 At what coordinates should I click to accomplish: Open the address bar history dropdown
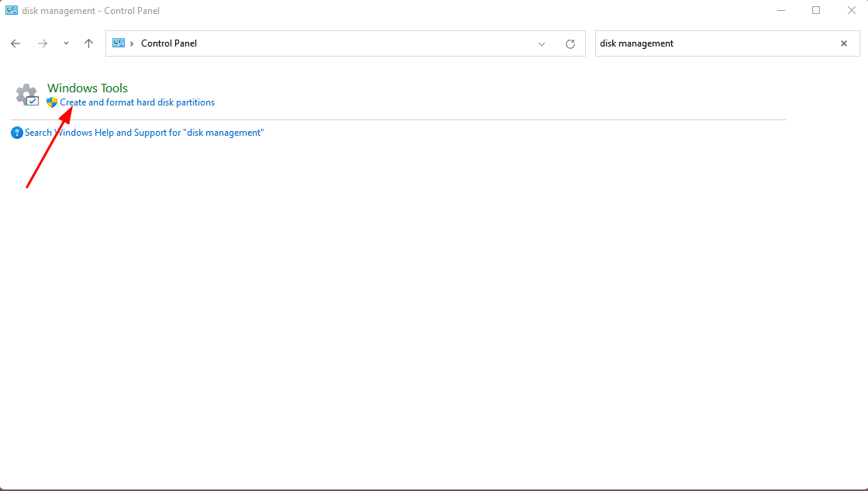coord(542,43)
